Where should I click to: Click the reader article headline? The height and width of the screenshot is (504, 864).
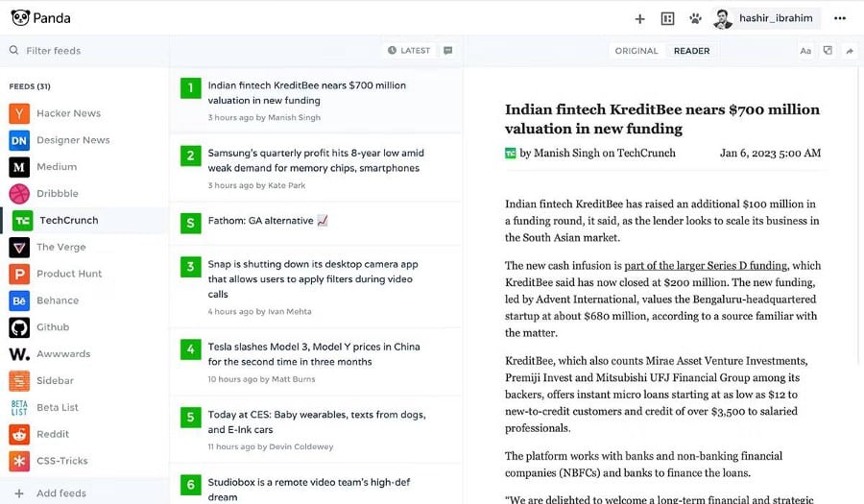[661, 119]
